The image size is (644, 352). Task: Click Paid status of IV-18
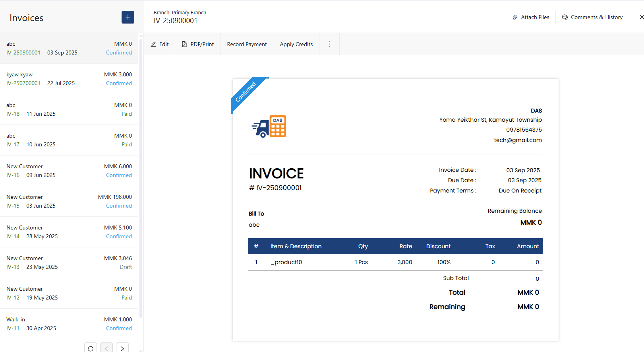(127, 114)
